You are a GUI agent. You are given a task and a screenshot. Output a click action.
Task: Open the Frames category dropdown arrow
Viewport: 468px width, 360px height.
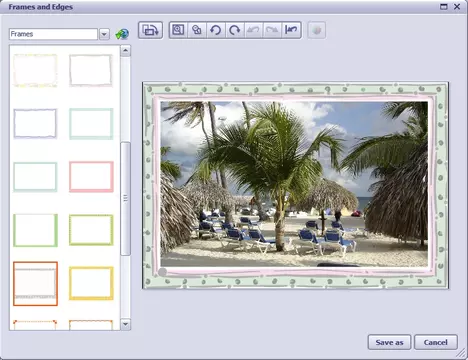pyautogui.click(x=104, y=34)
